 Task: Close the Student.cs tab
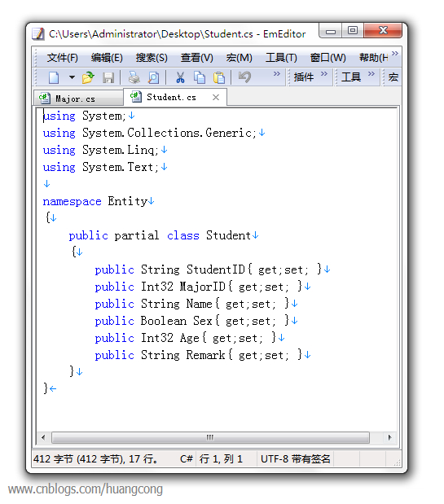[216, 98]
